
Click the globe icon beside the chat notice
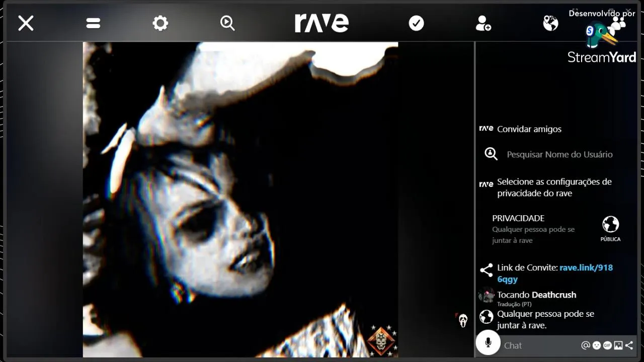click(x=486, y=316)
